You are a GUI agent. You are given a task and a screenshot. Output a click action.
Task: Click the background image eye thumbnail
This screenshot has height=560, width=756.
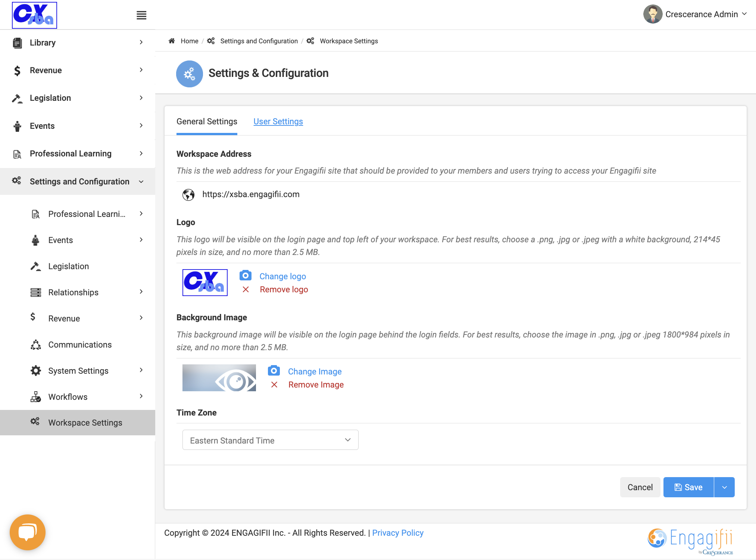[x=219, y=378]
